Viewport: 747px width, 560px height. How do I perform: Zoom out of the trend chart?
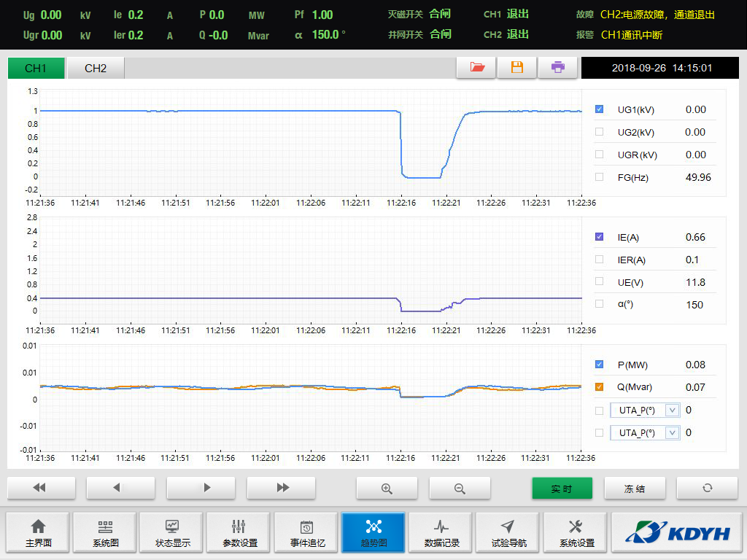pyautogui.click(x=460, y=489)
